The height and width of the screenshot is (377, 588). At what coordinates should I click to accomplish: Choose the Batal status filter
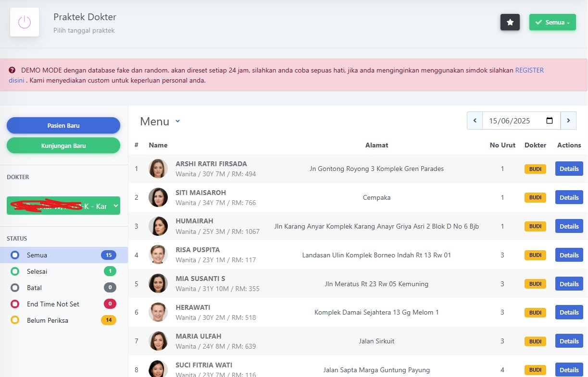34,288
